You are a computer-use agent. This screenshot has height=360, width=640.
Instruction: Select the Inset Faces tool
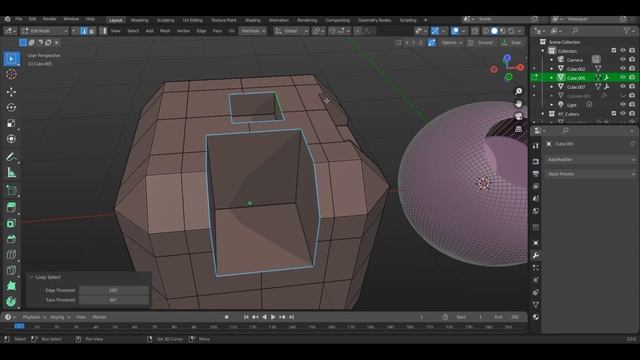pos(11,223)
